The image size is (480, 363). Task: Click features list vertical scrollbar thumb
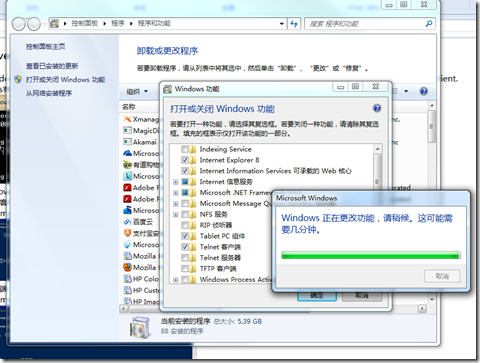[x=377, y=173]
